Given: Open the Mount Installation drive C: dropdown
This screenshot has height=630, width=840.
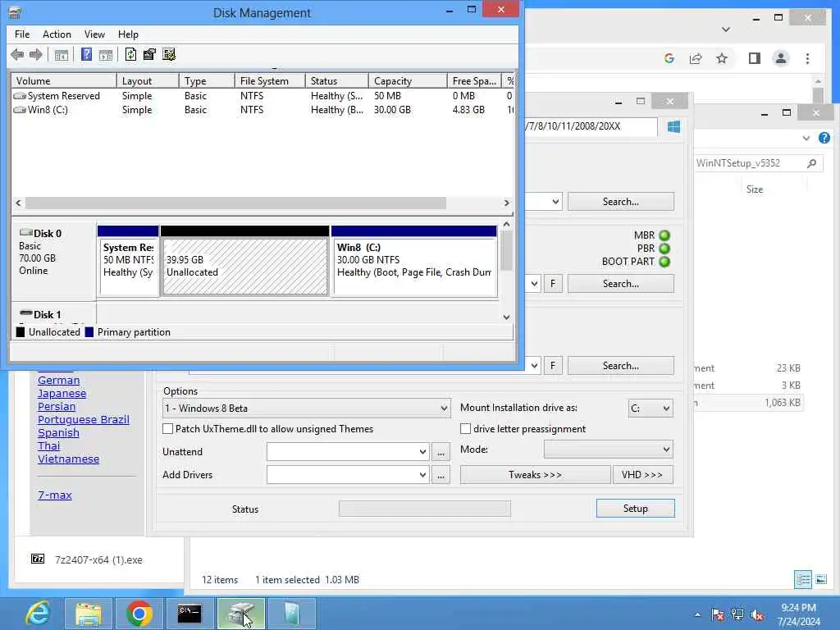Looking at the screenshot, I should [651, 409].
